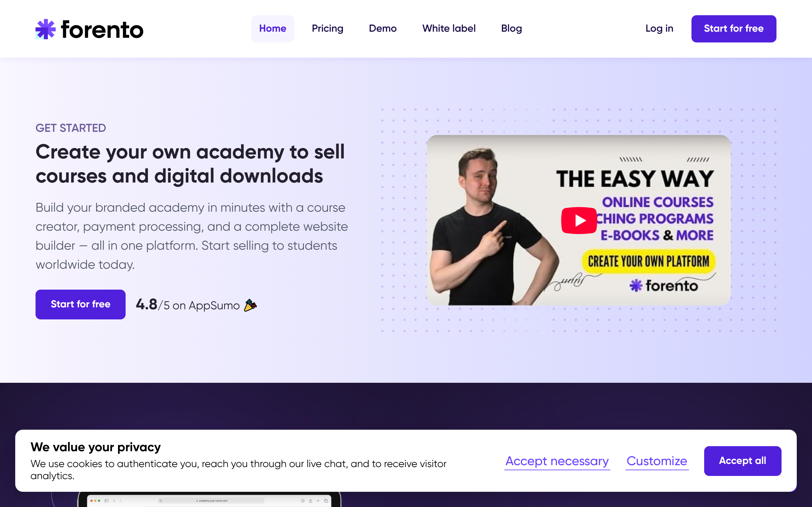Click the 4.8/5 on AppSumo rating

pyautogui.click(x=187, y=305)
